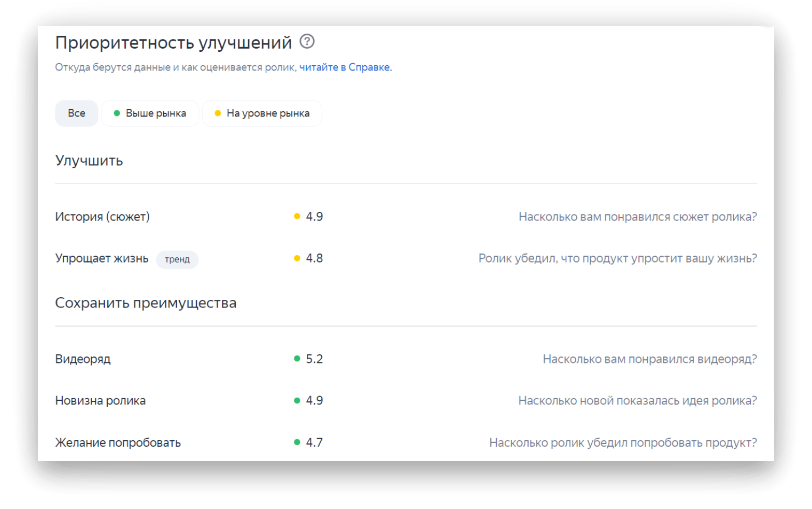Click the green status dot for Желание попробовать

coord(296,442)
